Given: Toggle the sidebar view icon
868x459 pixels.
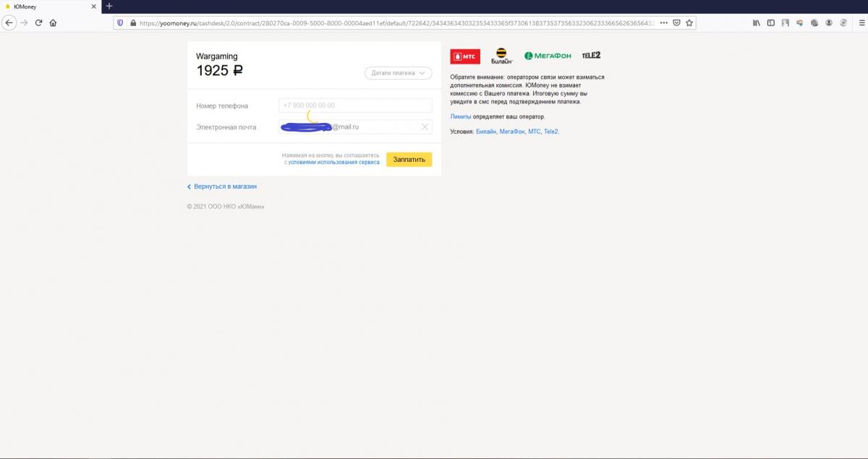Looking at the screenshot, I should (x=771, y=22).
